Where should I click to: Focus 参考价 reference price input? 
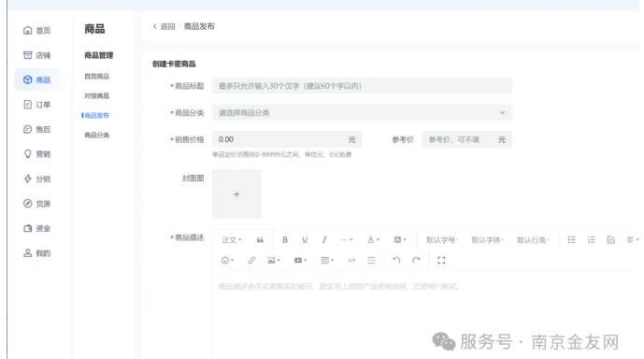467,139
